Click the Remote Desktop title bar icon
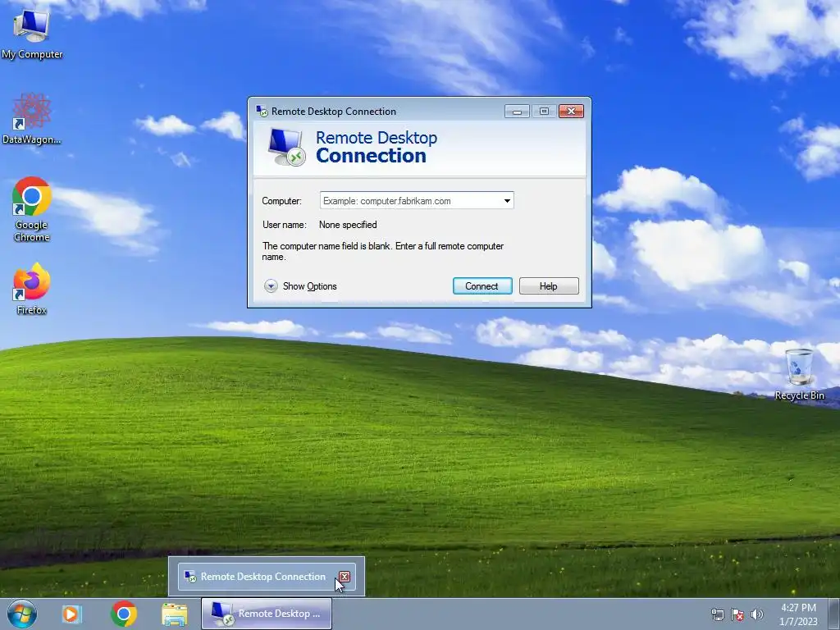 (262, 112)
